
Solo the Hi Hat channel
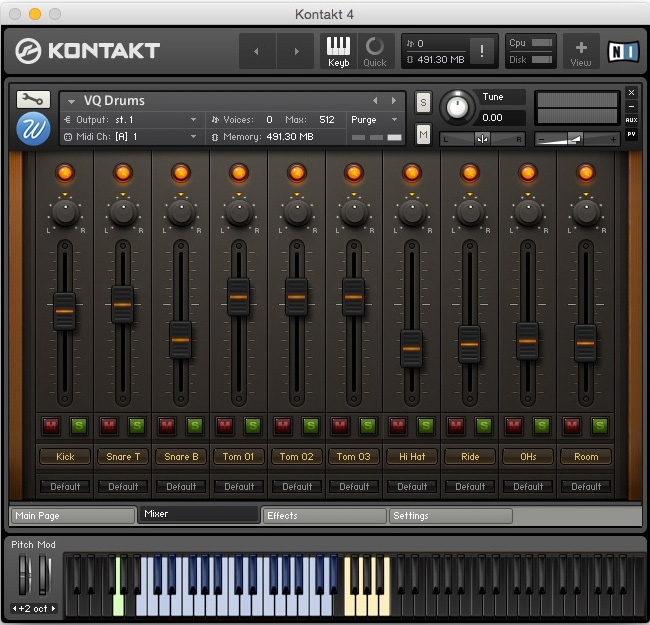(x=426, y=426)
